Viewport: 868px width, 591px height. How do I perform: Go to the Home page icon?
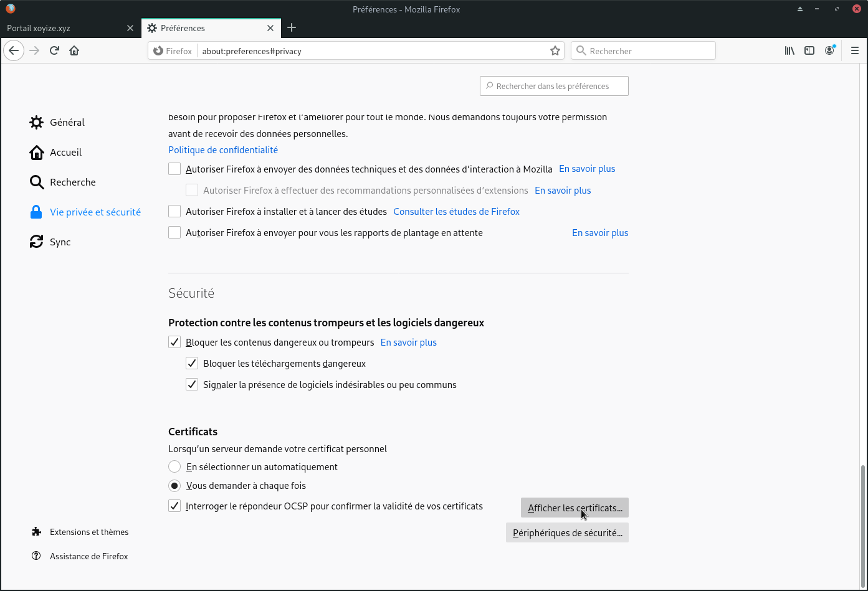click(74, 50)
